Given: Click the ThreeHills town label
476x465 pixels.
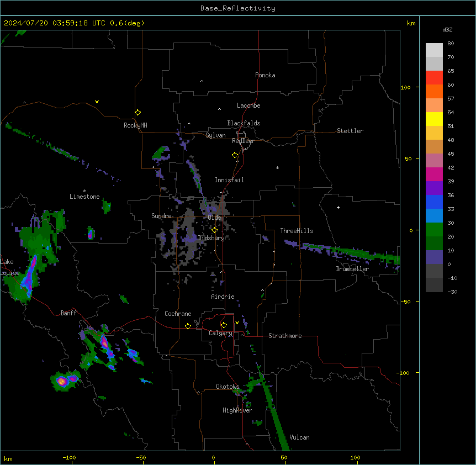Looking at the screenshot, I should (x=297, y=231).
